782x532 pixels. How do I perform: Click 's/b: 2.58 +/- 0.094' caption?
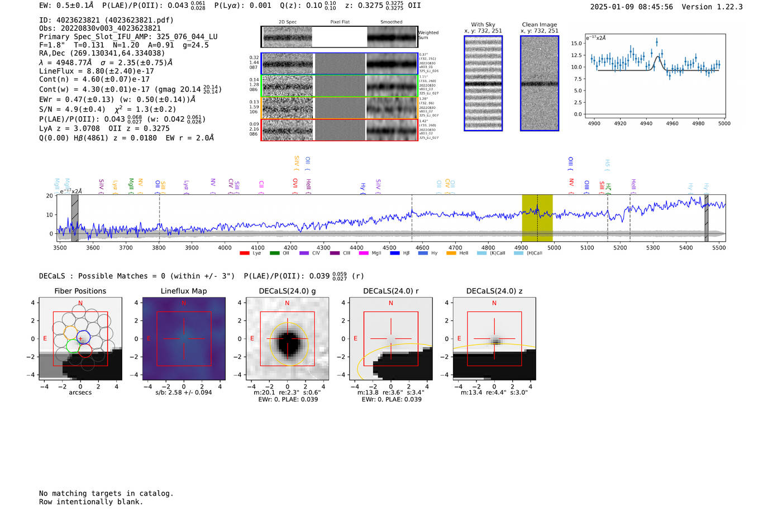(184, 392)
